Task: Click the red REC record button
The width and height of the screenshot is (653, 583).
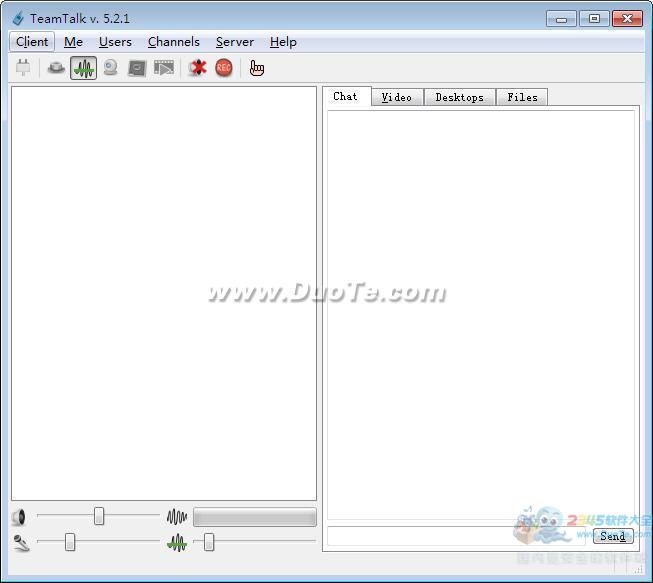Action: pos(224,67)
